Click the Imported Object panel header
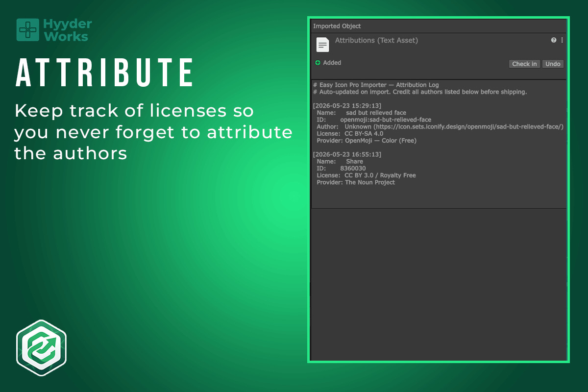This screenshot has width=588, height=392. point(337,26)
